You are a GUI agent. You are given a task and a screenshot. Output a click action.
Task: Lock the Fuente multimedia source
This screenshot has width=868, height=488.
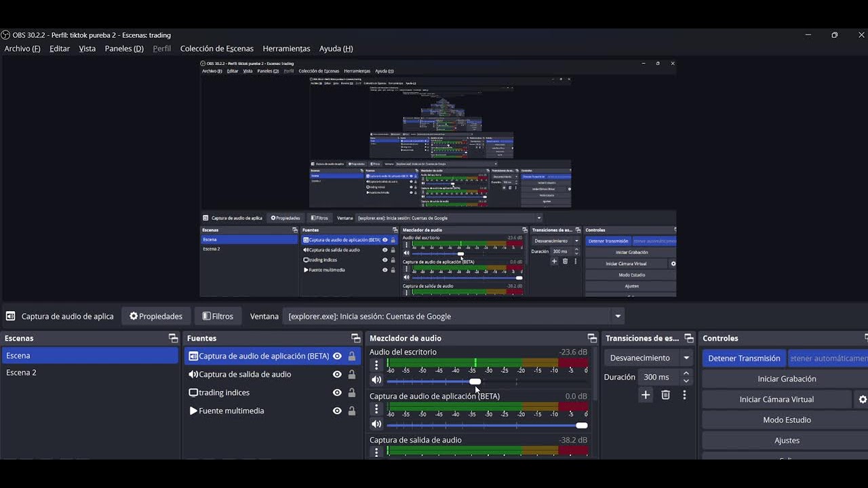(x=351, y=411)
